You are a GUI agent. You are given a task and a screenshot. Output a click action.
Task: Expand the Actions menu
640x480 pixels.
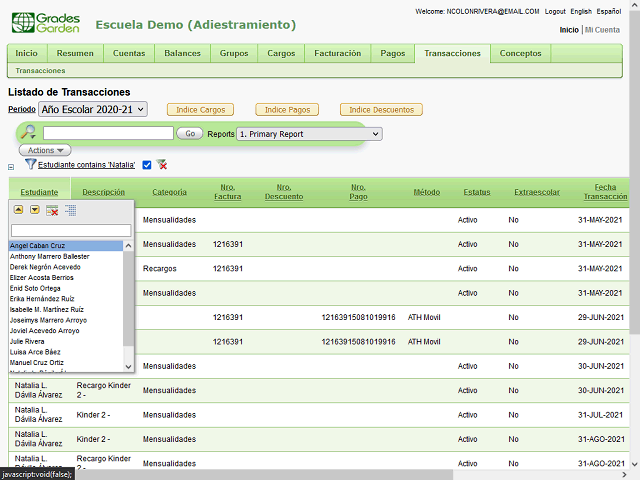click(44, 150)
